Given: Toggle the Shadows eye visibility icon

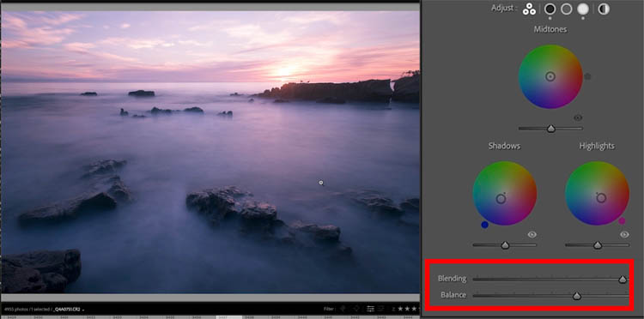Looking at the screenshot, I should coord(532,235).
